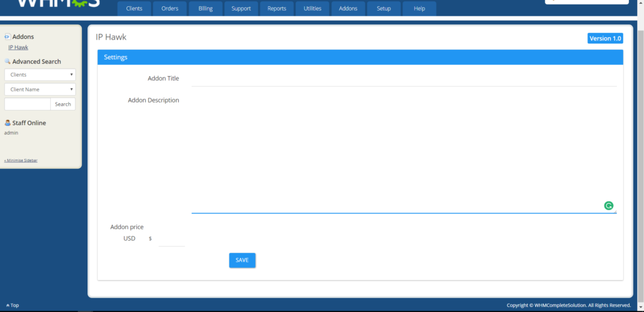Open the Clients menu

pyautogui.click(x=135, y=9)
